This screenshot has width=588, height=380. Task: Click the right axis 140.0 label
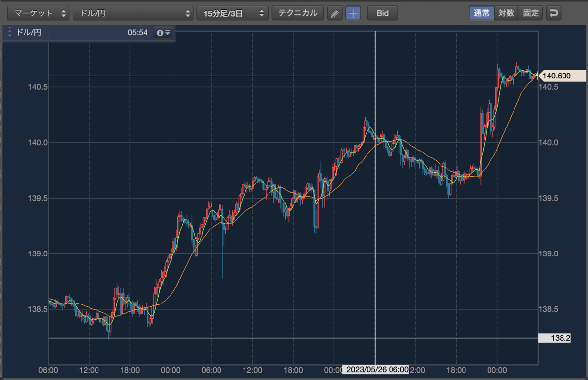[549, 143]
